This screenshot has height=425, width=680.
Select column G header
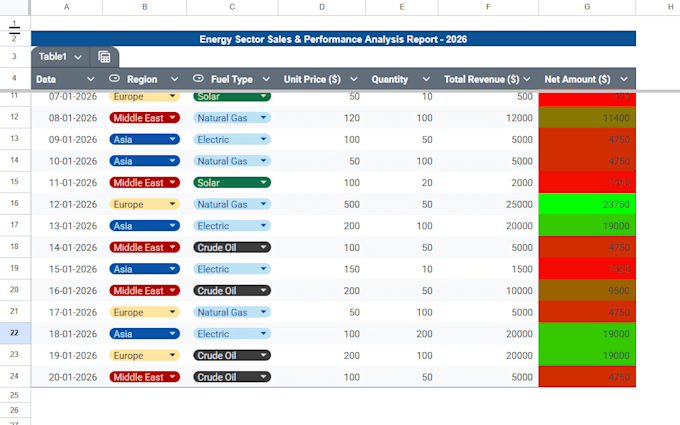587,7
